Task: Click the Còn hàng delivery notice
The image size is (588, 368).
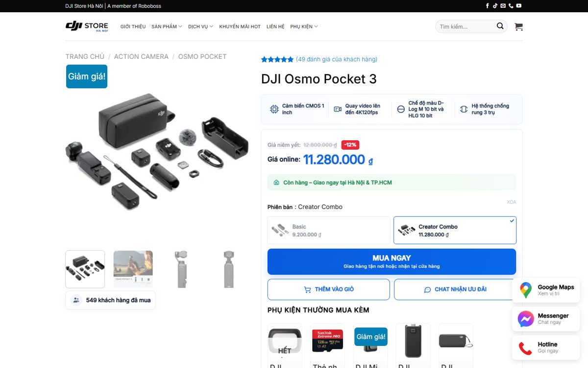Action: click(392, 183)
